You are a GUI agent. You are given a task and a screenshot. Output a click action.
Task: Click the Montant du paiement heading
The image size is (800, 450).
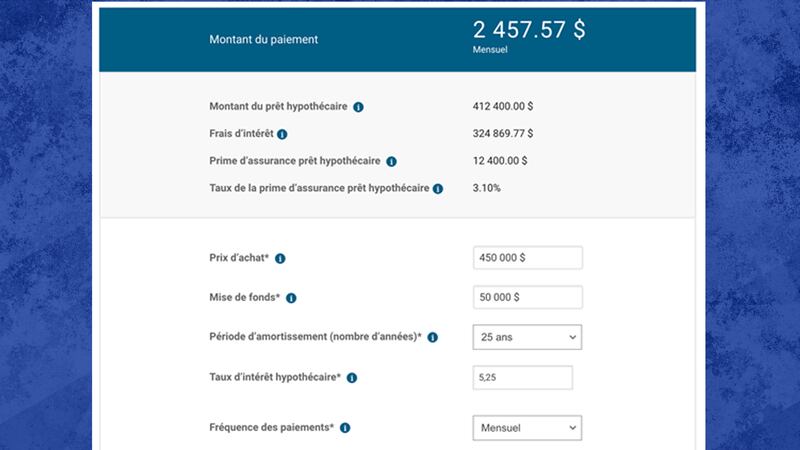264,40
